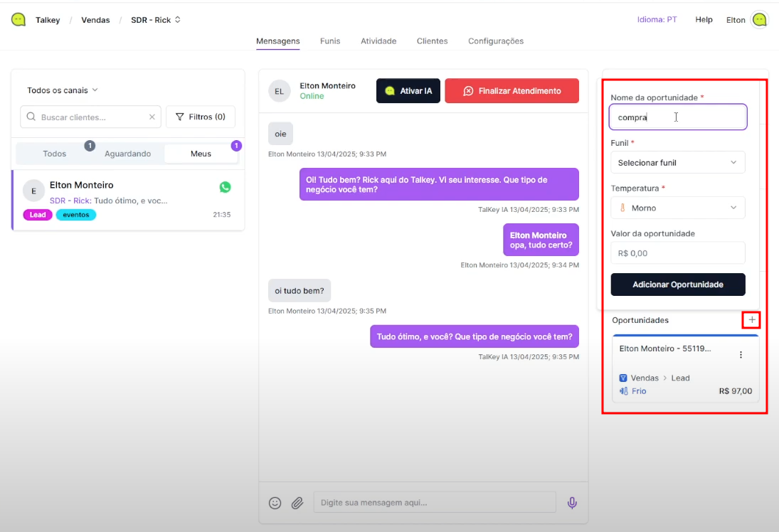Click the Finalizar Atendimento button
The width and height of the screenshot is (779, 532).
[512, 91]
